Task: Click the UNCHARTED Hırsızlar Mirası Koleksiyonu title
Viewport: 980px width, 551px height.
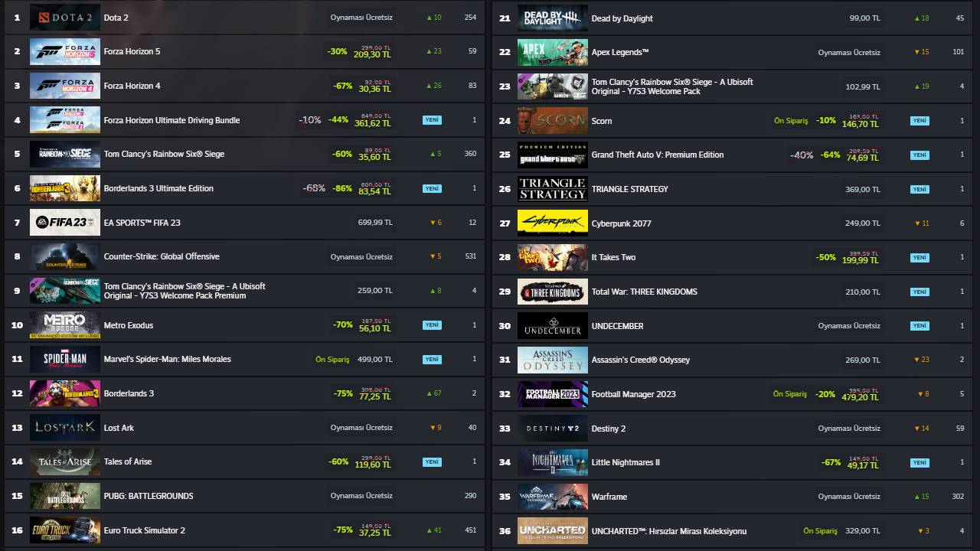Action: point(668,531)
